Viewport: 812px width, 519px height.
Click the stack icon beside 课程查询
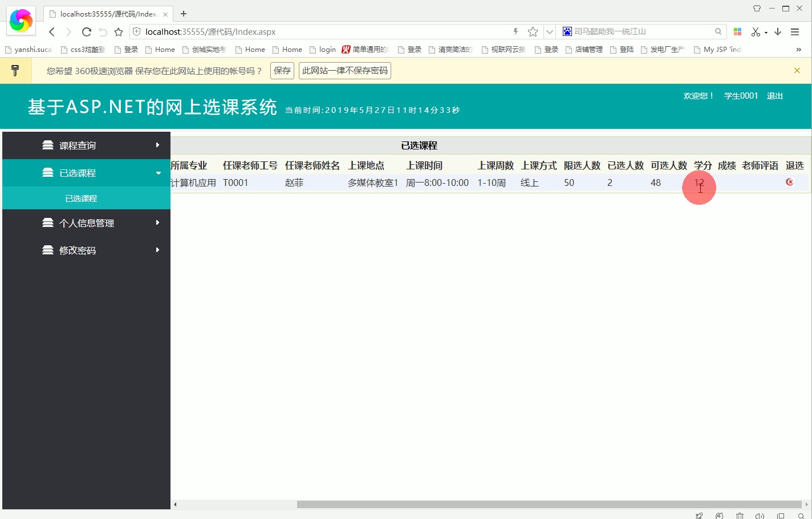click(48, 145)
